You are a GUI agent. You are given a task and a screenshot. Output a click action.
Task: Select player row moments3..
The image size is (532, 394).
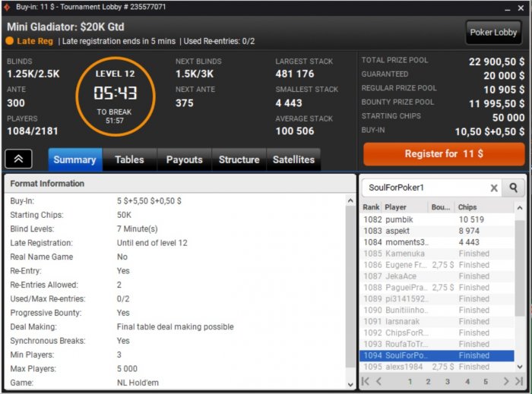pyautogui.click(x=437, y=242)
